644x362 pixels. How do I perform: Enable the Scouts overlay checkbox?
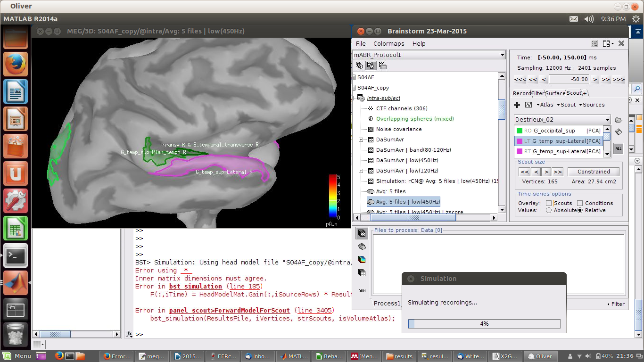(549, 203)
